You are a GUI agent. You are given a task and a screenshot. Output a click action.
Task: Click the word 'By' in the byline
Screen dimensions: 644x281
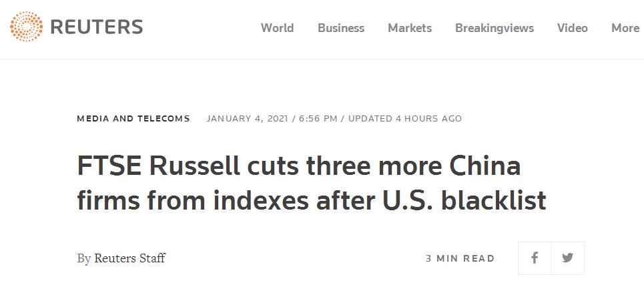point(84,259)
